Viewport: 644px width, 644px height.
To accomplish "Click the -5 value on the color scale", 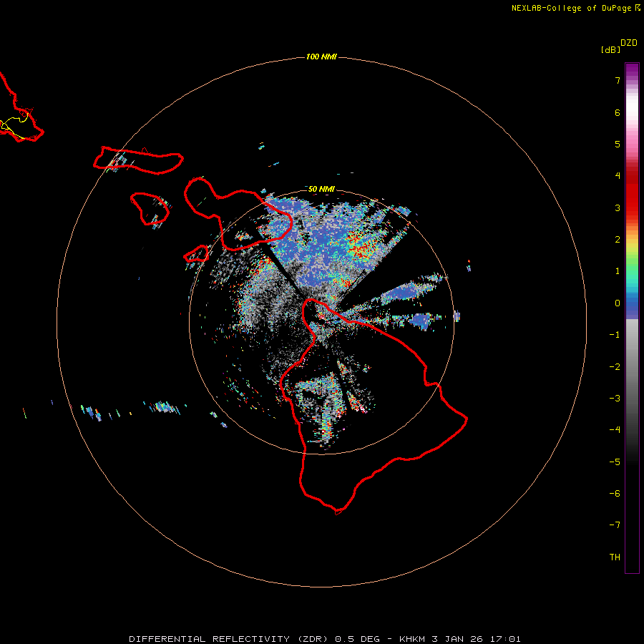I will pos(615,462).
